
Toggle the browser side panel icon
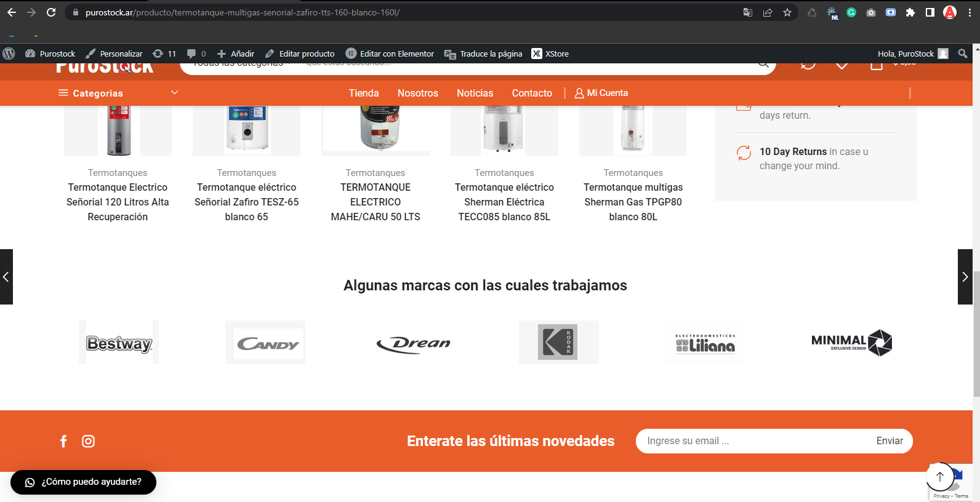tap(930, 12)
